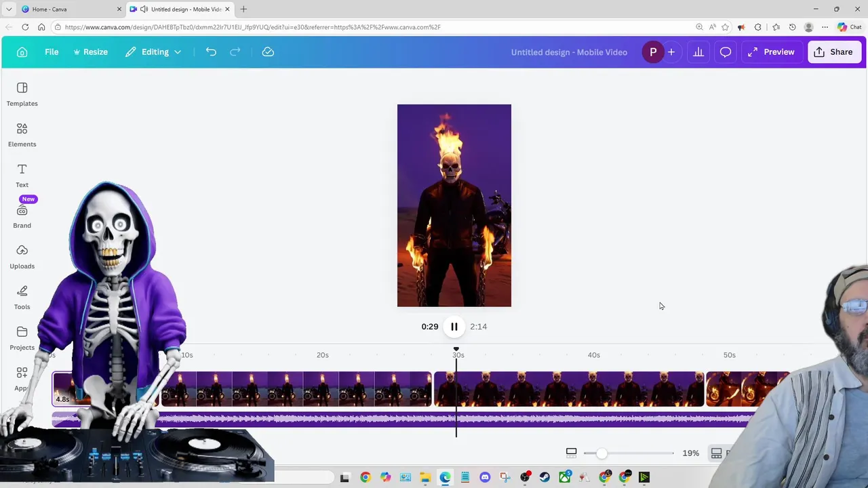
Task: Switch to Untitled design browser tab
Action: click(180, 9)
